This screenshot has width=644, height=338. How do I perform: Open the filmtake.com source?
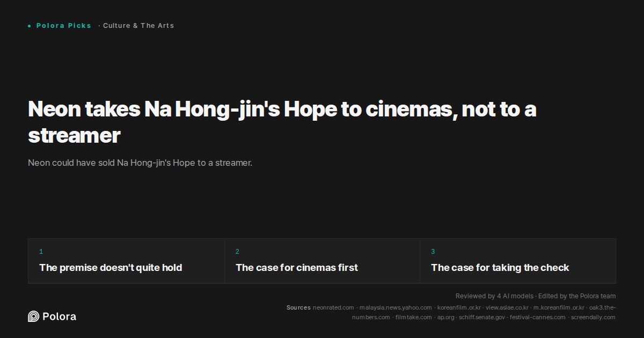(413, 317)
